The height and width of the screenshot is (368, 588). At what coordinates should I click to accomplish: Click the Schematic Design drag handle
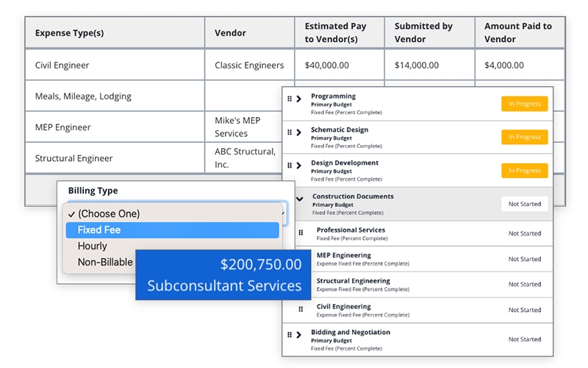pos(290,132)
